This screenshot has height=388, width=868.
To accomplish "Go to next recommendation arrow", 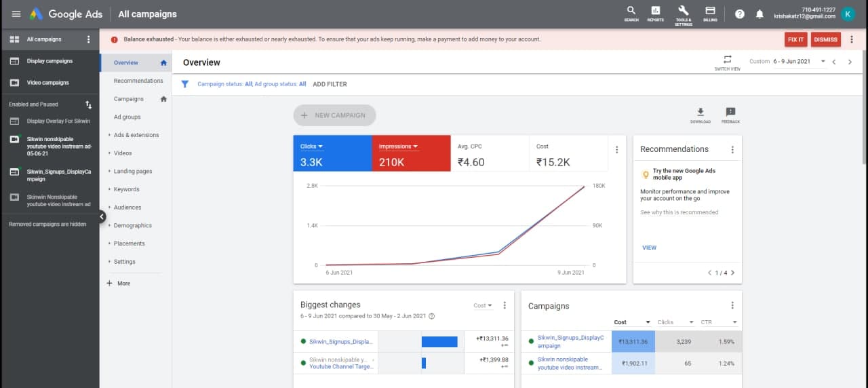I will pyautogui.click(x=732, y=273).
